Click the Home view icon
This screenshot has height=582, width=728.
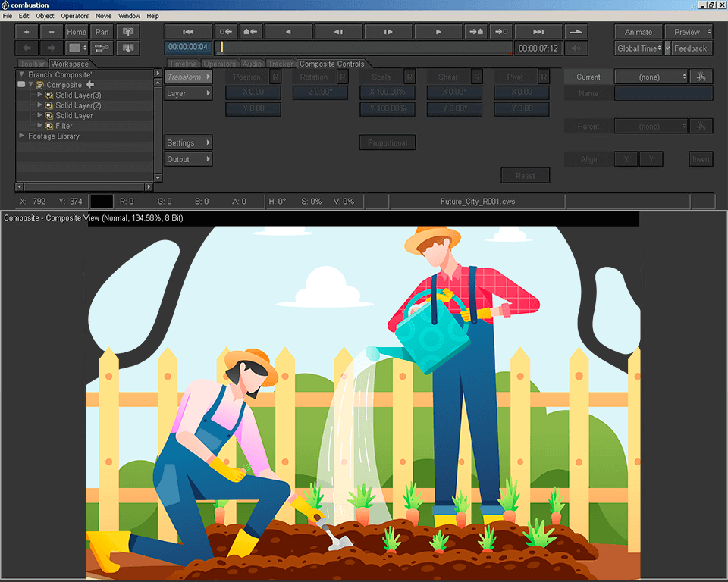pyautogui.click(x=77, y=31)
